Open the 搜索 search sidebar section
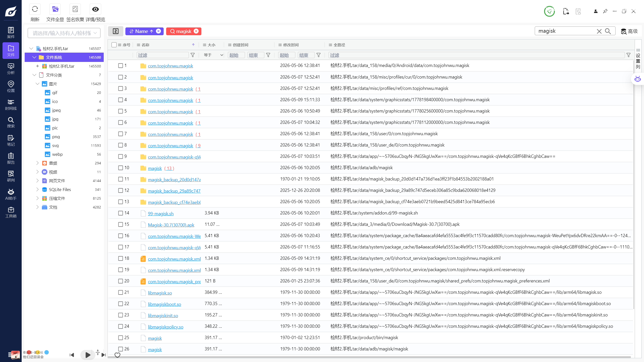 (11, 122)
